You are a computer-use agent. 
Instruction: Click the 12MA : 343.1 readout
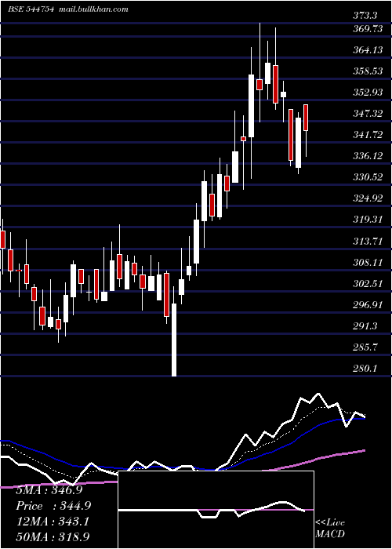[x=53, y=522]
